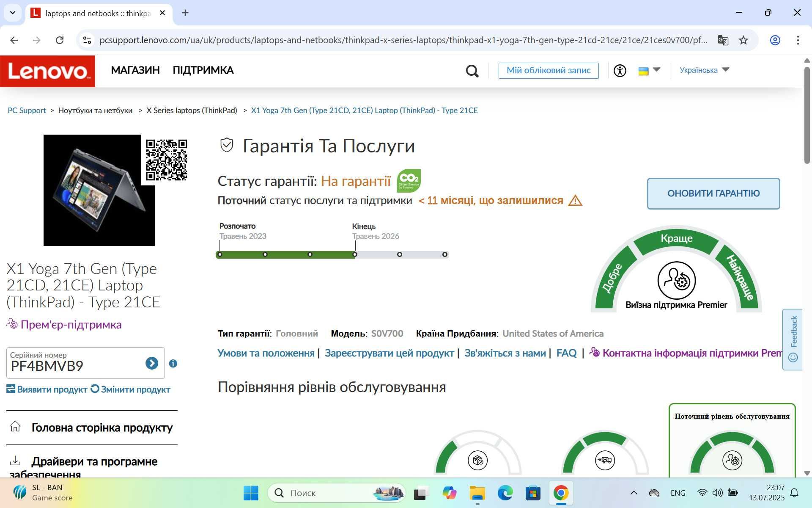This screenshot has width=812, height=508.
Task: Click the site information icon in address bar
Action: click(87, 40)
